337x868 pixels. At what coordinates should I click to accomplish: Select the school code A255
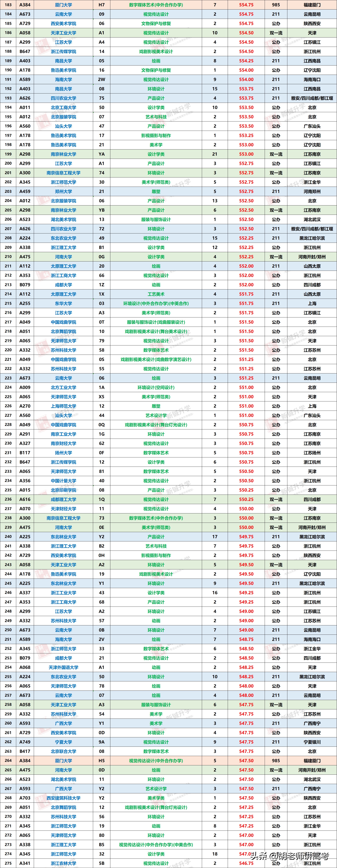25,303
